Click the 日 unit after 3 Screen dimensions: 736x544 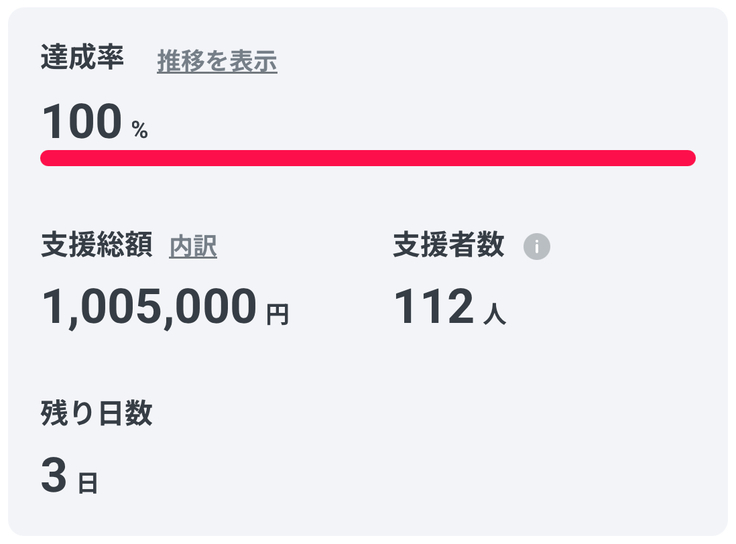click(x=88, y=484)
